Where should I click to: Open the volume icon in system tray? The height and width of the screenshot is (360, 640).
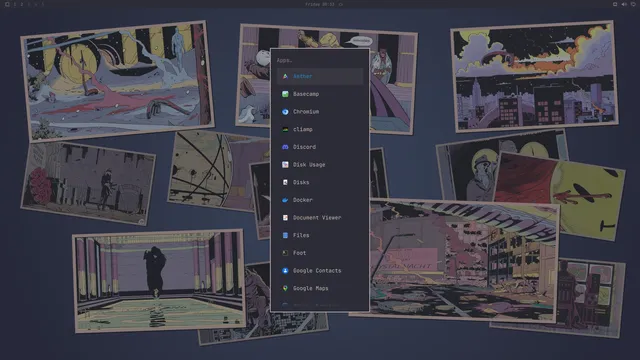624,4
